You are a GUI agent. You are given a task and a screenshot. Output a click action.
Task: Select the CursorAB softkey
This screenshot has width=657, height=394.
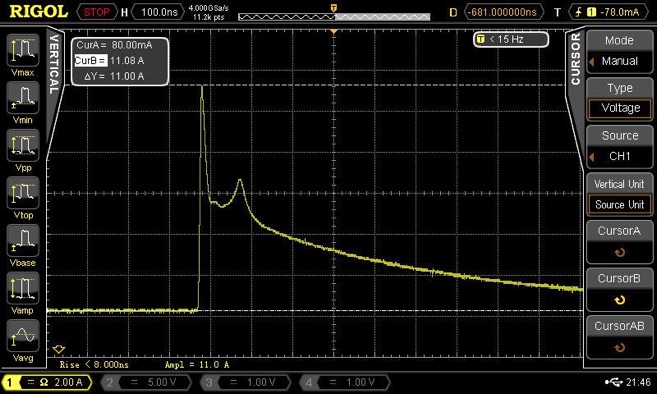[x=619, y=337]
